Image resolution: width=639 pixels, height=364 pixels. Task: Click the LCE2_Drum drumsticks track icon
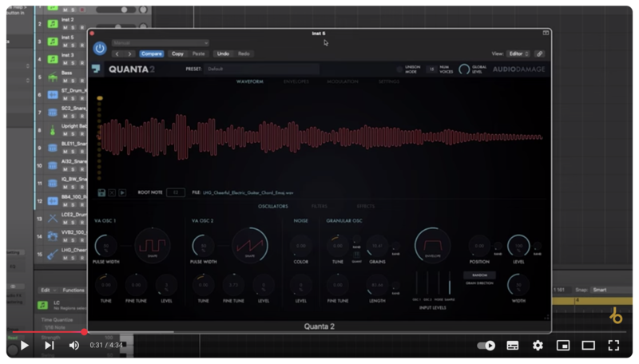53,219
